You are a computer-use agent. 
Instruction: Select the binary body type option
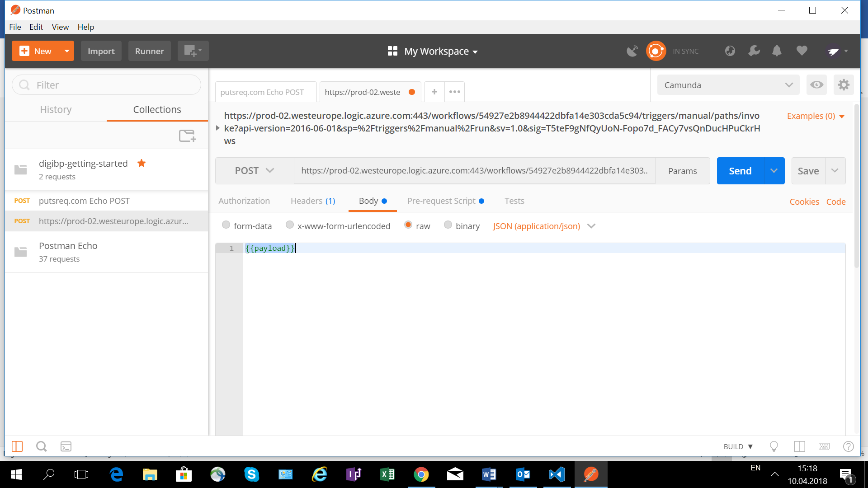448,225
